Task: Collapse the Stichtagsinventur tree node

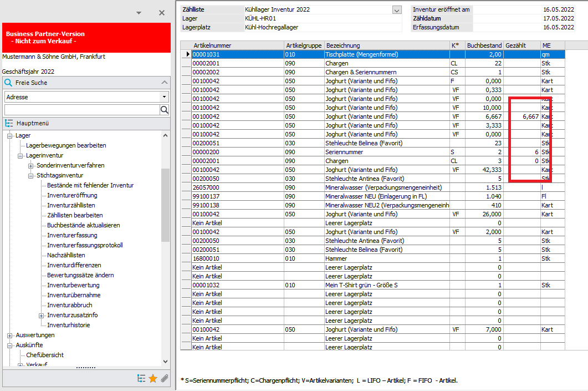Action: coord(31,175)
